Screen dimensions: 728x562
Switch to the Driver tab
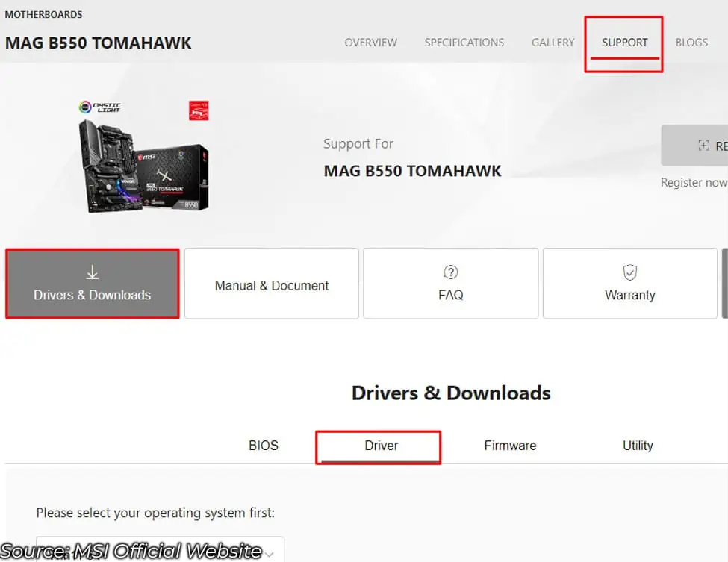click(382, 446)
